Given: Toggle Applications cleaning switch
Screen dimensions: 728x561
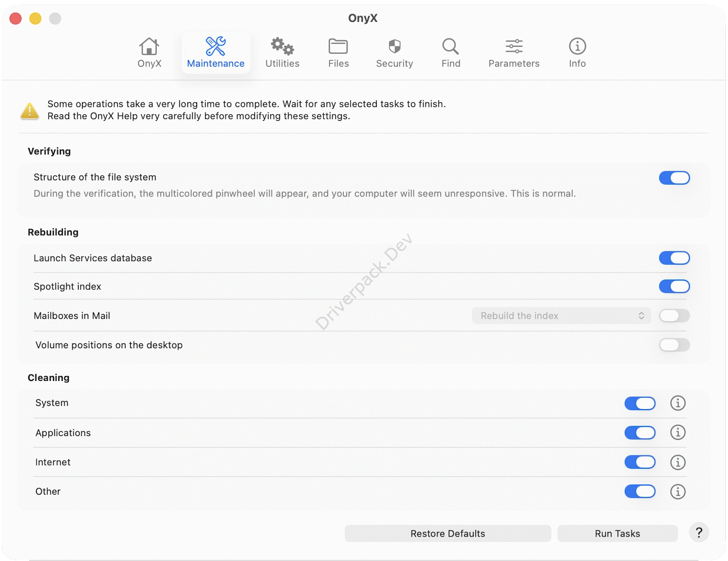Looking at the screenshot, I should (640, 433).
